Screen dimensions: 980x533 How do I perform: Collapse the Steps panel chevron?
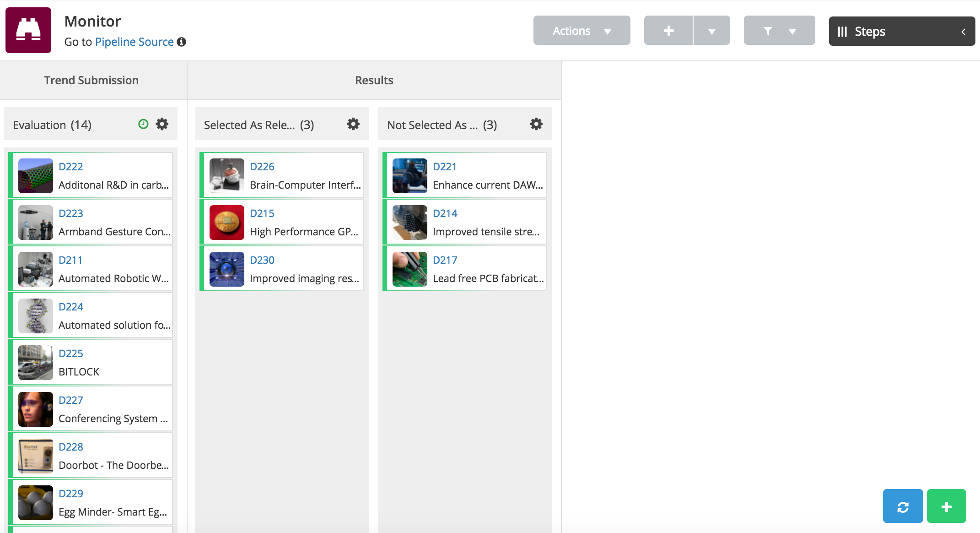click(x=963, y=32)
